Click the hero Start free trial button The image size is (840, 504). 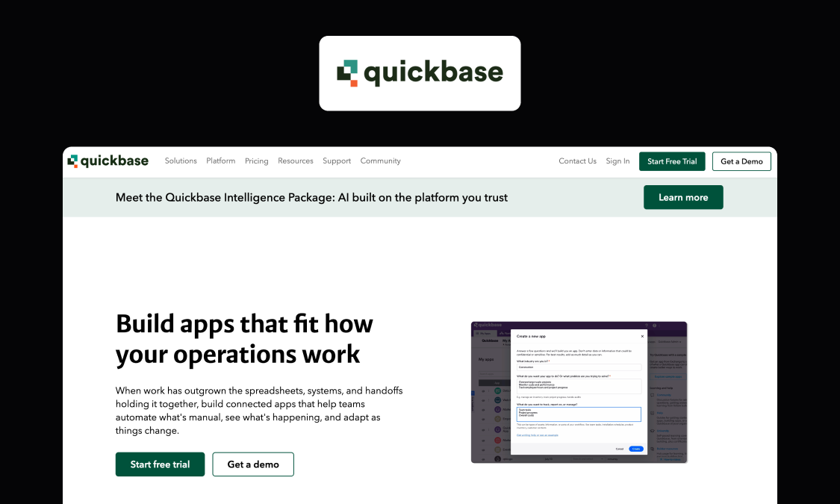(161, 464)
